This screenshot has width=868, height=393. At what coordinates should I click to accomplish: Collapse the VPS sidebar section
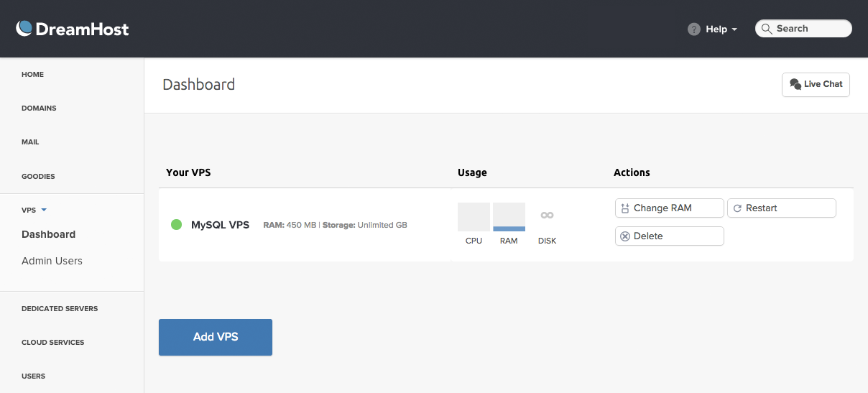coord(34,210)
